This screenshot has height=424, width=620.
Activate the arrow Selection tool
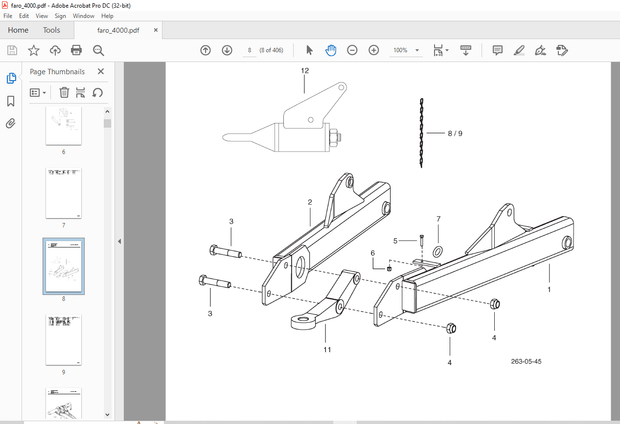(309, 50)
